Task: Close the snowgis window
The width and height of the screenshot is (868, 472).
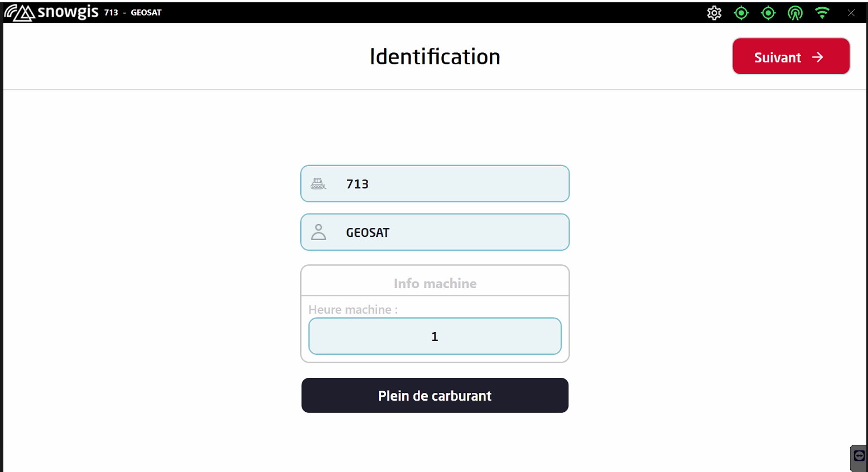Action: 851,13
